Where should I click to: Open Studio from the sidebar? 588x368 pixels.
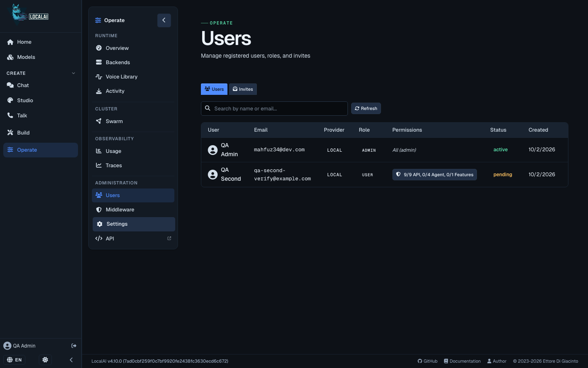(x=40, y=101)
